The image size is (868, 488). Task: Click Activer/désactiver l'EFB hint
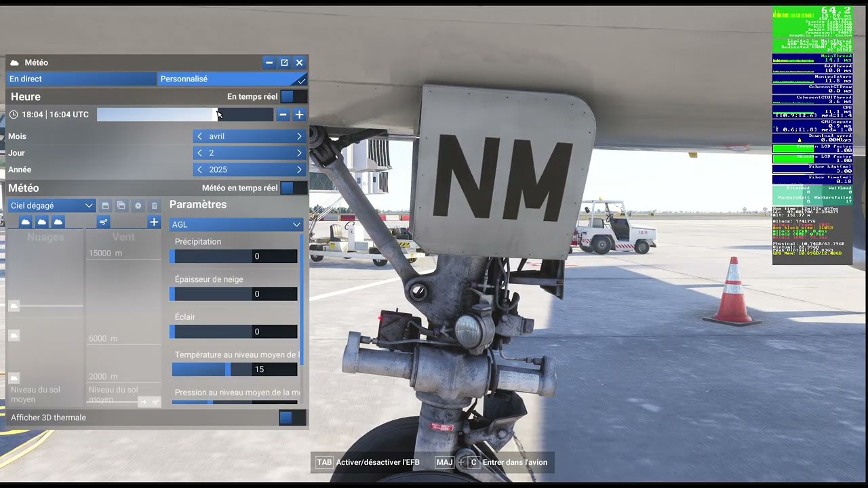pos(378,462)
